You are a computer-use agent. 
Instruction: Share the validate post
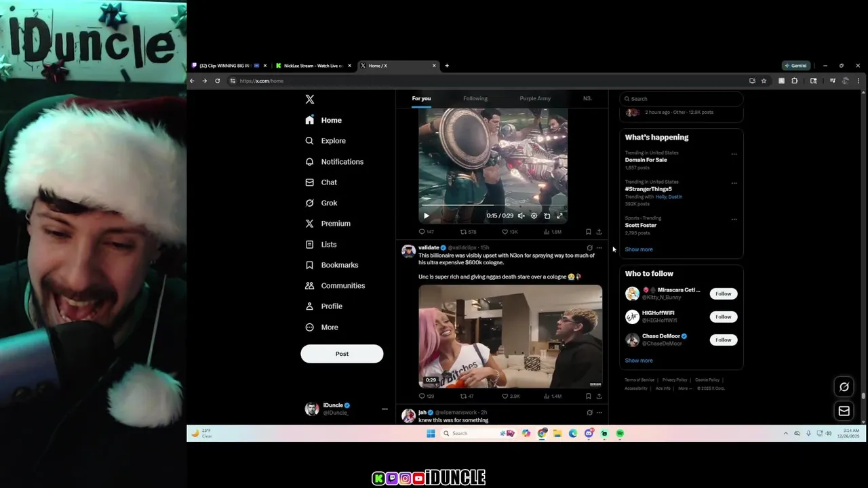599,396
